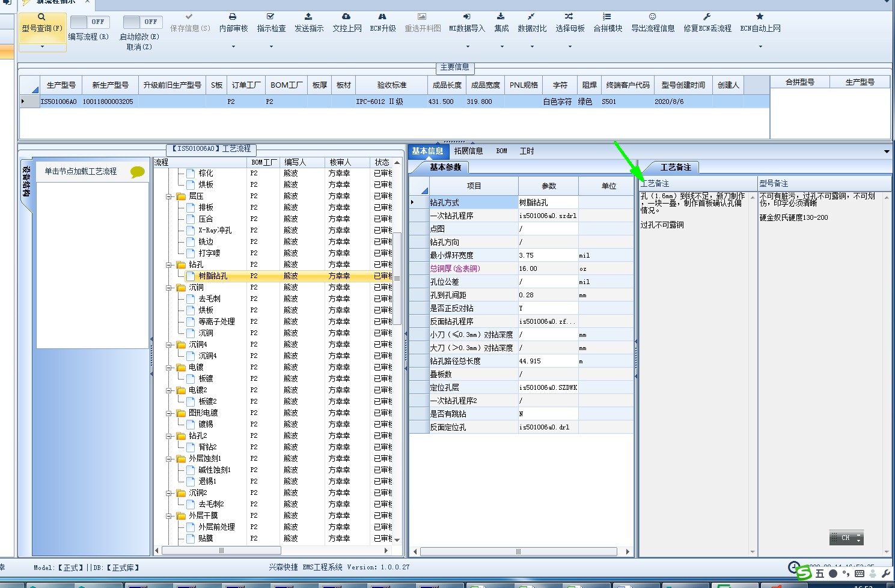Click the 型号创建时间 column header
The image size is (895, 588).
click(x=683, y=85)
